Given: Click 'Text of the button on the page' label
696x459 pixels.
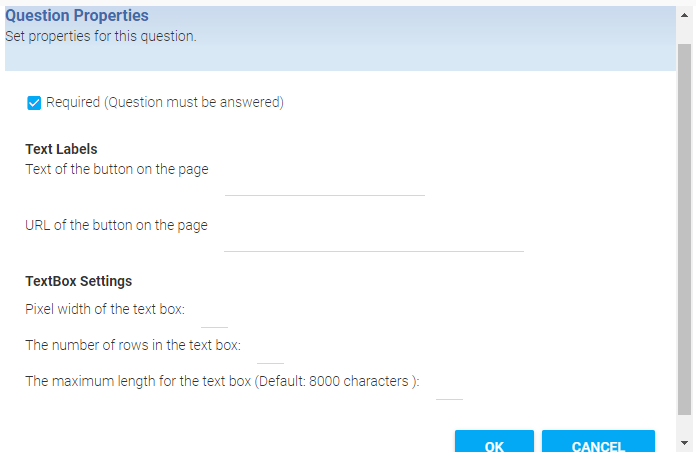Looking at the screenshot, I should coord(116,169).
